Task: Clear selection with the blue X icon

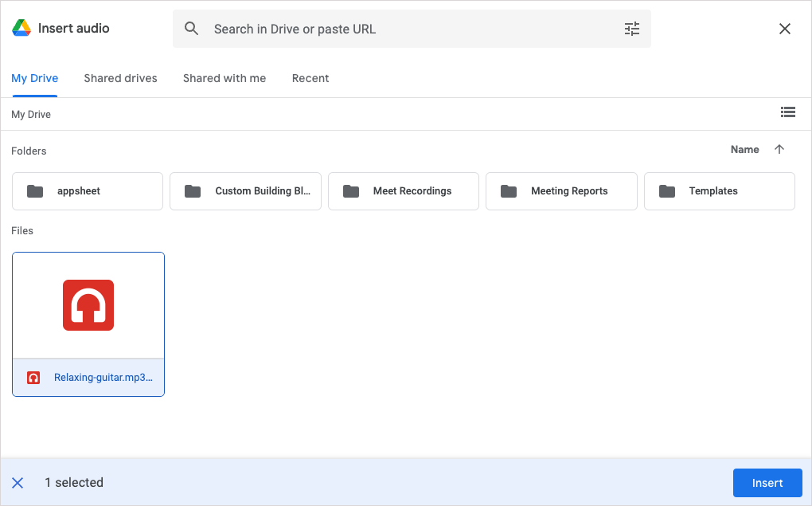Action: [18, 483]
